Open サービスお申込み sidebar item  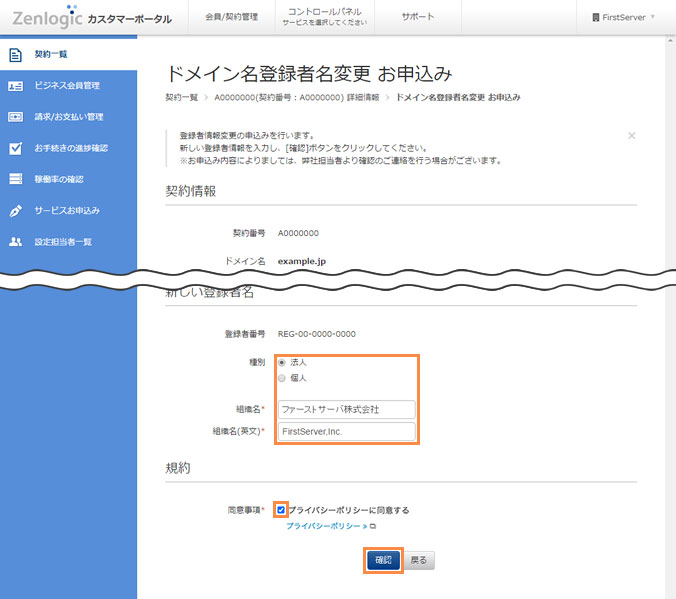pyautogui.click(x=69, y=211)
